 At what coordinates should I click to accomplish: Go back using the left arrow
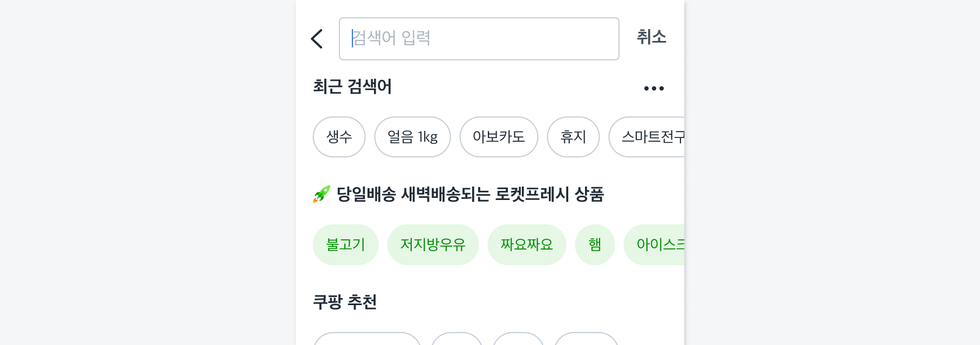[317, 39]
